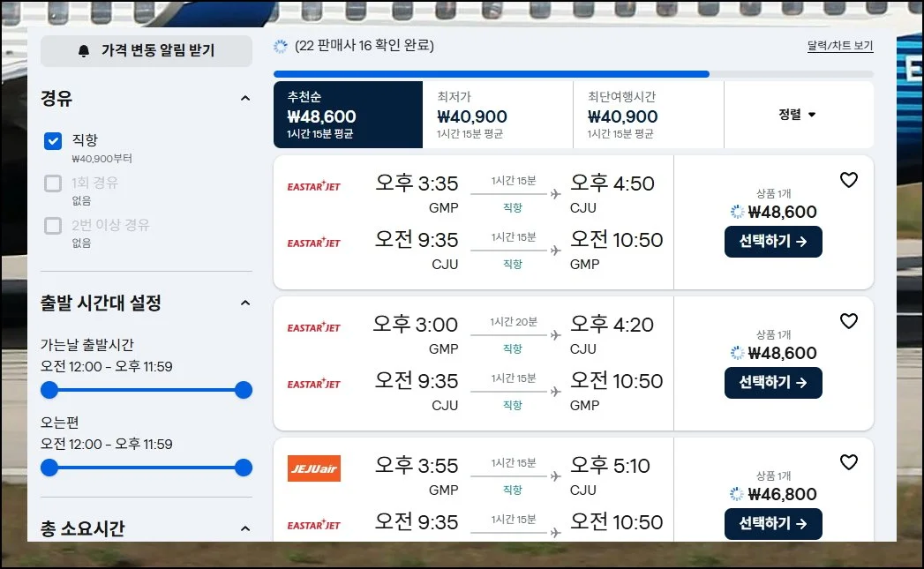Toggle the 1회 경유 checkbox
Viewport: 924px width, 569px height.
tap(53, 183)
